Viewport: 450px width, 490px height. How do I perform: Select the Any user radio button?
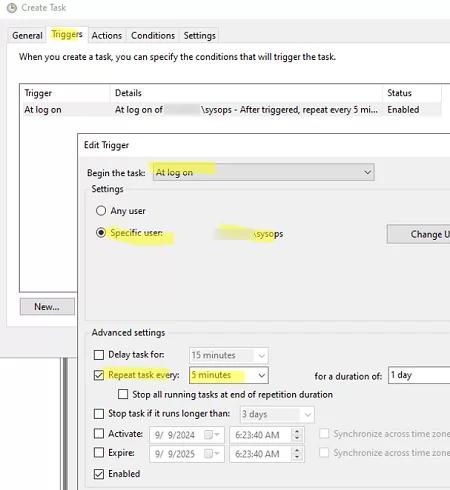pyautogui.click(x=101, y=211)
